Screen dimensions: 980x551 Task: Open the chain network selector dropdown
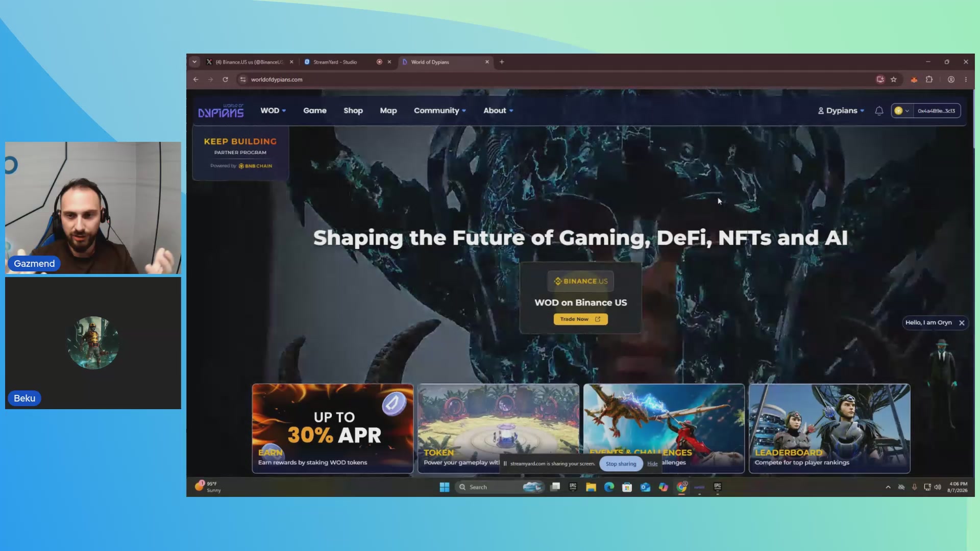901,111
